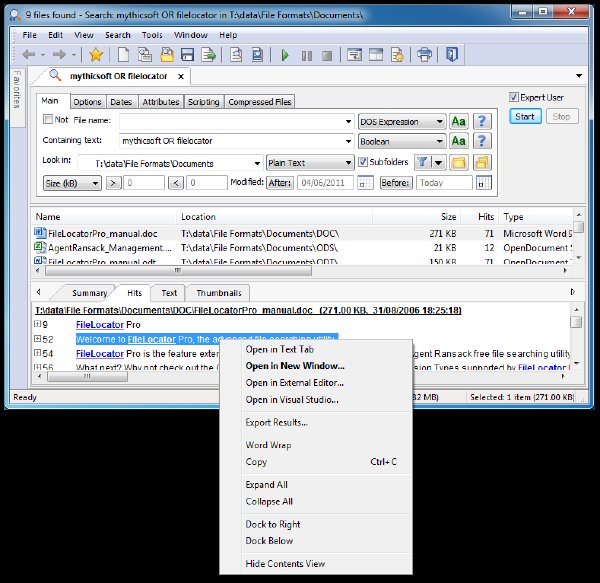Click the open saved search folder icon

click(x=167, y=55)
